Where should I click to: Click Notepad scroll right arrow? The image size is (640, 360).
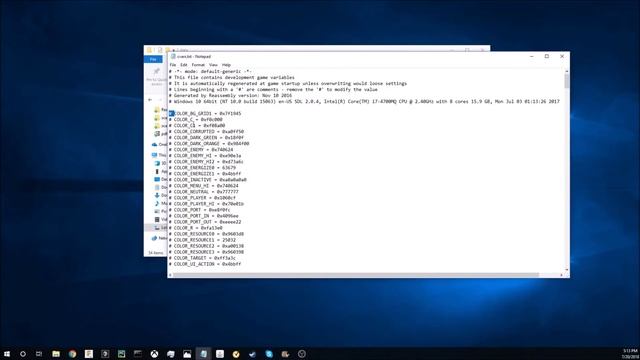tap(561, 275)
